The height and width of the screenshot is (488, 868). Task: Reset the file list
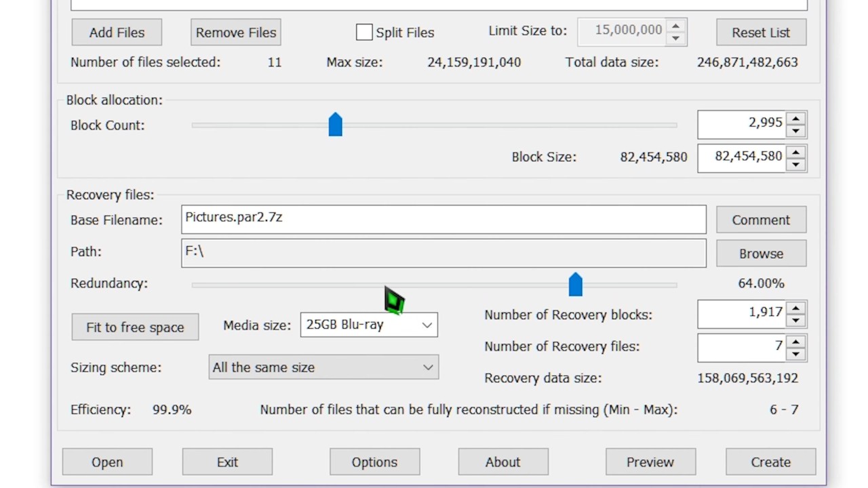tap(761, 33)
